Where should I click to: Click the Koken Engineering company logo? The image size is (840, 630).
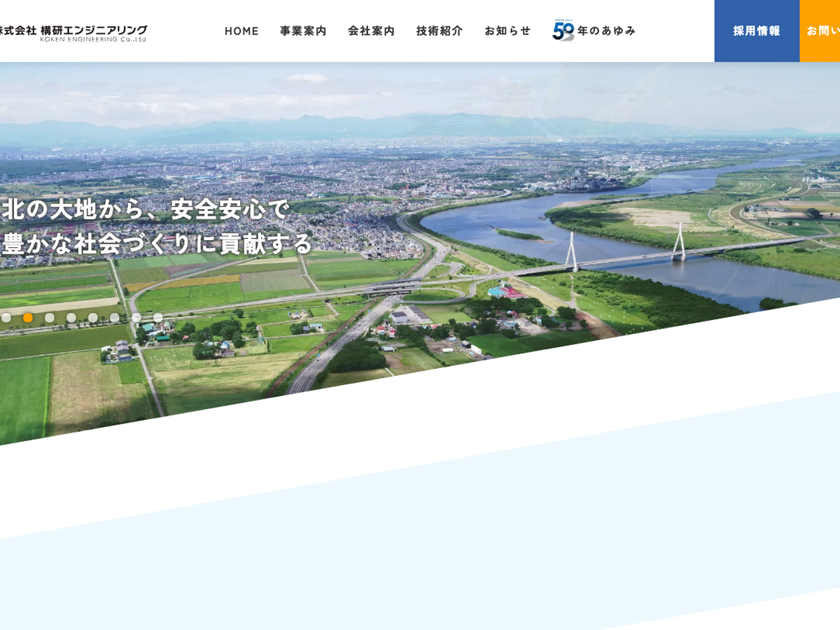coord(73,32)
